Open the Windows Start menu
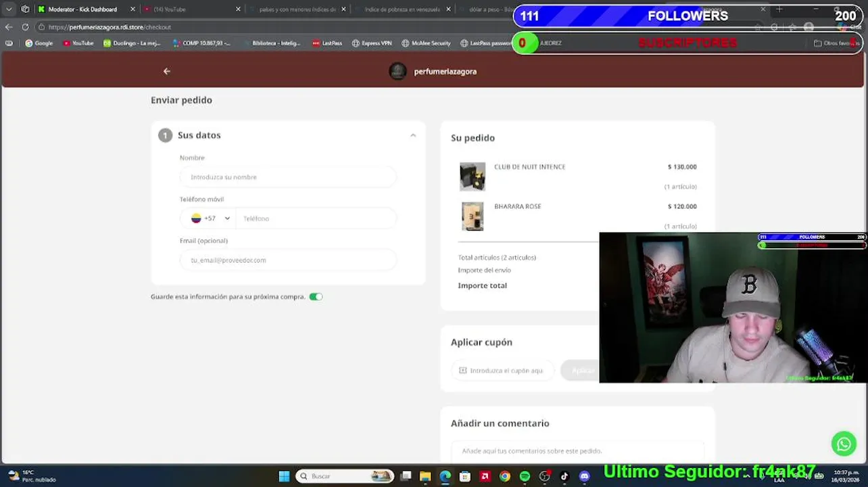Screen dimensions: 868x487 (284, 476)
